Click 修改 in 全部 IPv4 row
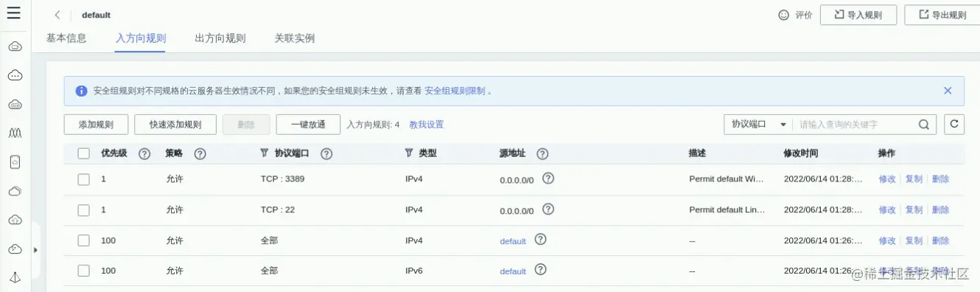This screenshot has width=980, height=292. (x=887, y=240)
